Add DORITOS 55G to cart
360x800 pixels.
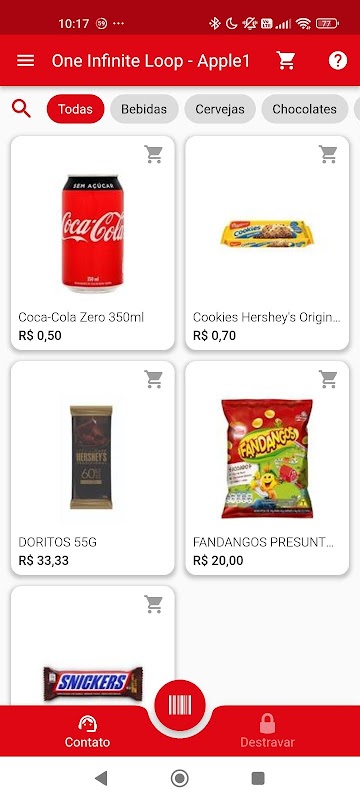(x=153, y=379)
